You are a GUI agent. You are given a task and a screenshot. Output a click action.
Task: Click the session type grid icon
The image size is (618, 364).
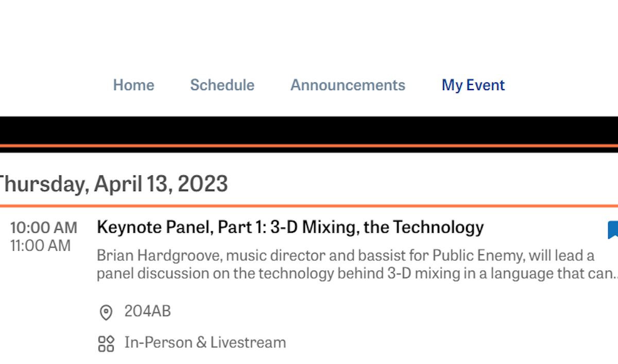[106, 343]
